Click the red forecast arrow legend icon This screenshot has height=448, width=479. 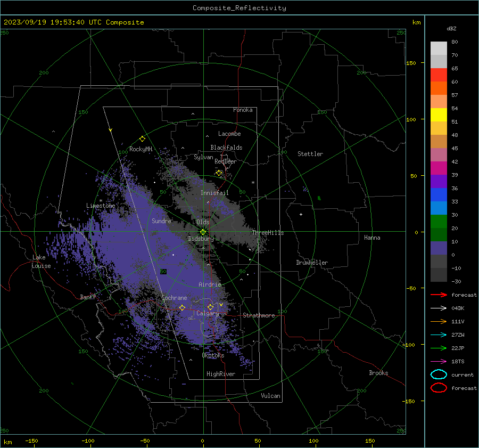[x=439, y=295]
